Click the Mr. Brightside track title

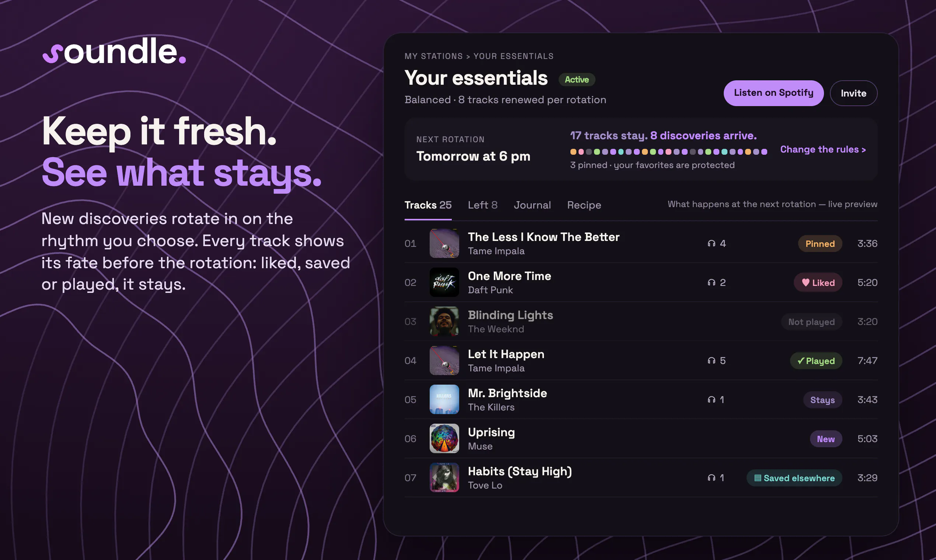tap(507, 393)
